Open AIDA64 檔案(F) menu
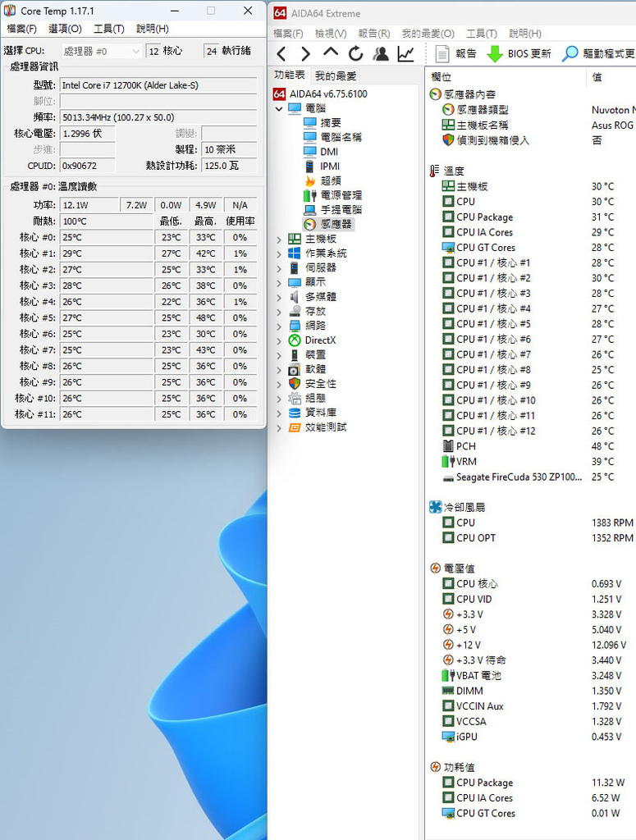Viewport: 636px width, 840px height. pos(288,33)
